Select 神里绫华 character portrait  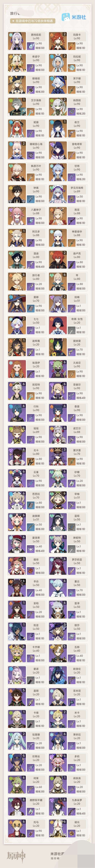coord(58,238)
